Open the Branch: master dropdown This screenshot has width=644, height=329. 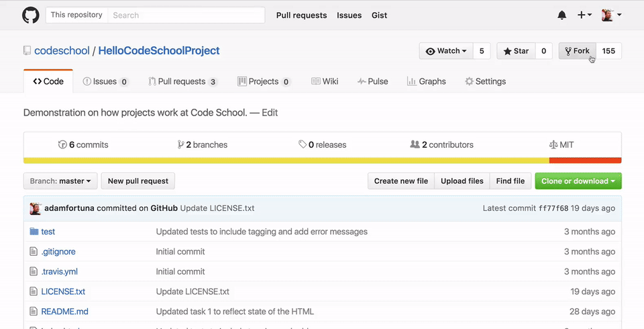tap(60, 181)
